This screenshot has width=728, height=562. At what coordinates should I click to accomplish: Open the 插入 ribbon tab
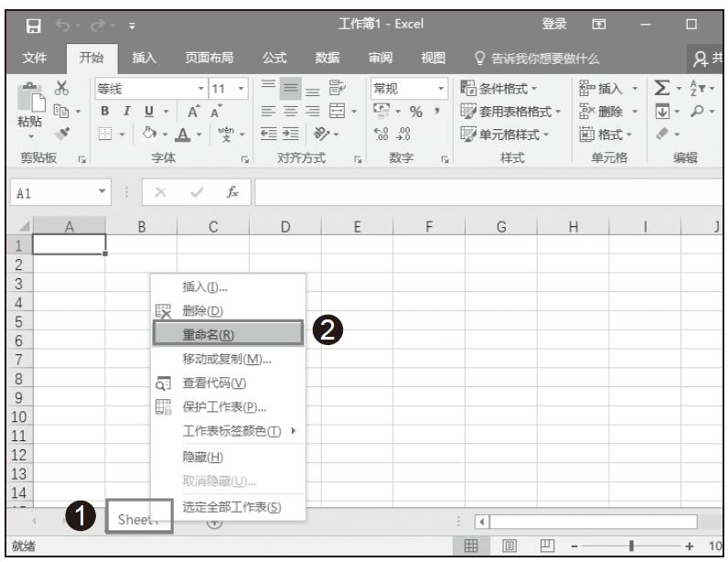pyautogui.click(x=145, y=59)
